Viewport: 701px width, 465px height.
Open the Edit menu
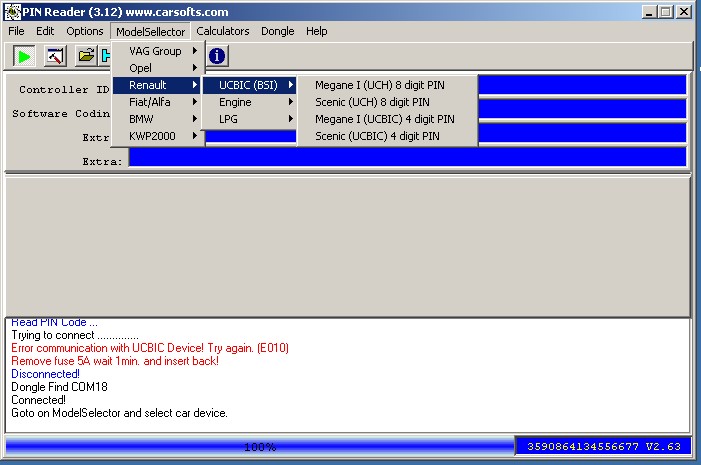(45, 31)
